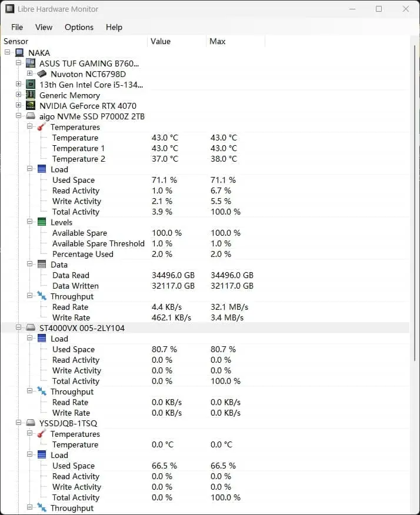This screenshot has width=420, height=515.
Task: Minimize the Libre Hardware Monitor window
Action: point(352,9)
